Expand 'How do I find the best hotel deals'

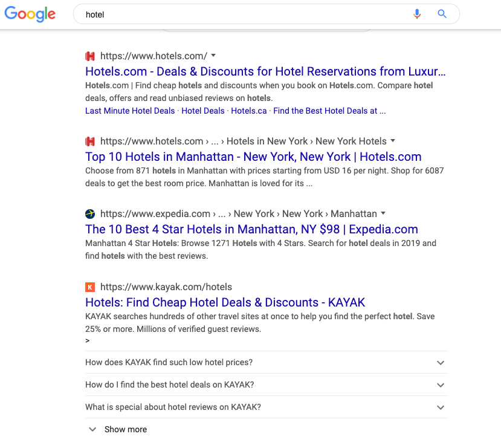[266, 385]
